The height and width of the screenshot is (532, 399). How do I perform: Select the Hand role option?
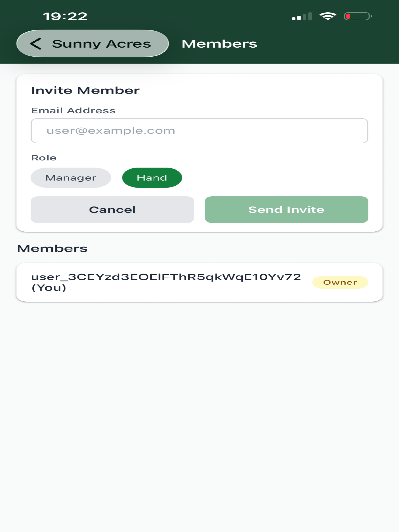152,178
